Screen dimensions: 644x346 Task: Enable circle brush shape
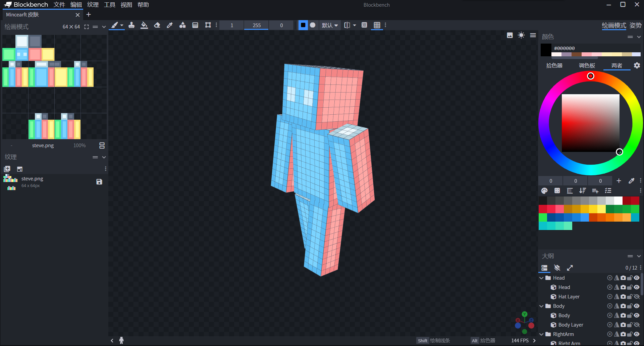(313, 25)
